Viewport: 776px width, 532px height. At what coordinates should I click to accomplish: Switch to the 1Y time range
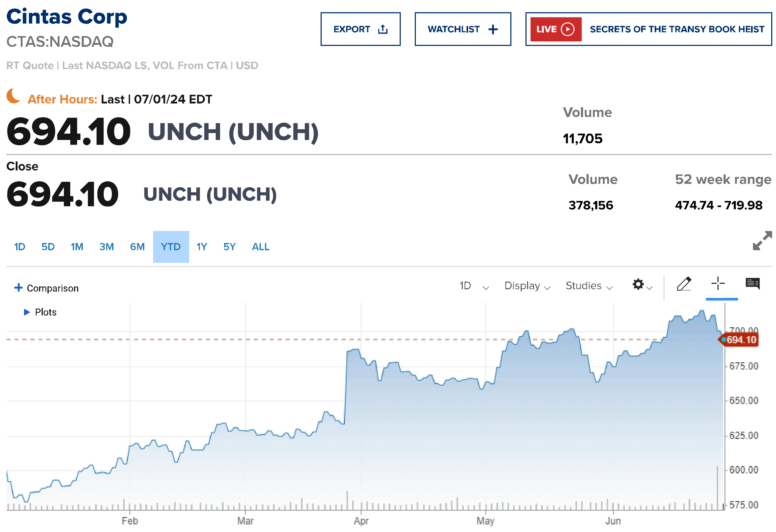tap(202, 247)
